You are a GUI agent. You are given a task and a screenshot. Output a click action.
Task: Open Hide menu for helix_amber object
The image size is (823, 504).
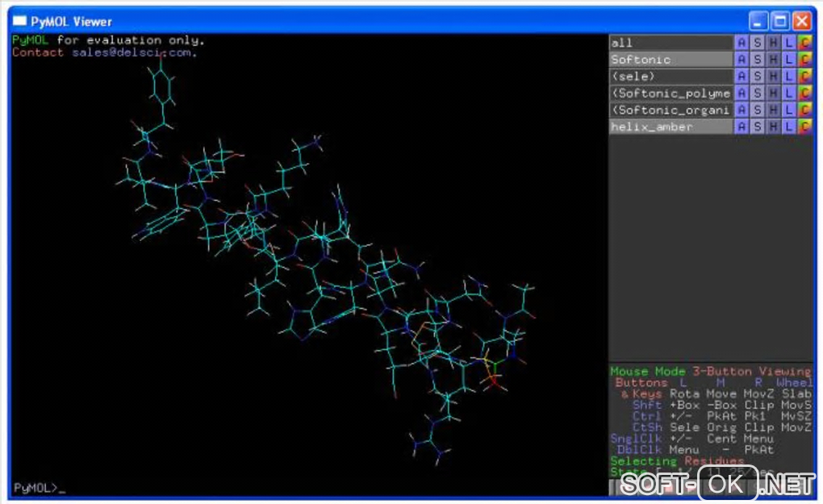coord(773,127)
